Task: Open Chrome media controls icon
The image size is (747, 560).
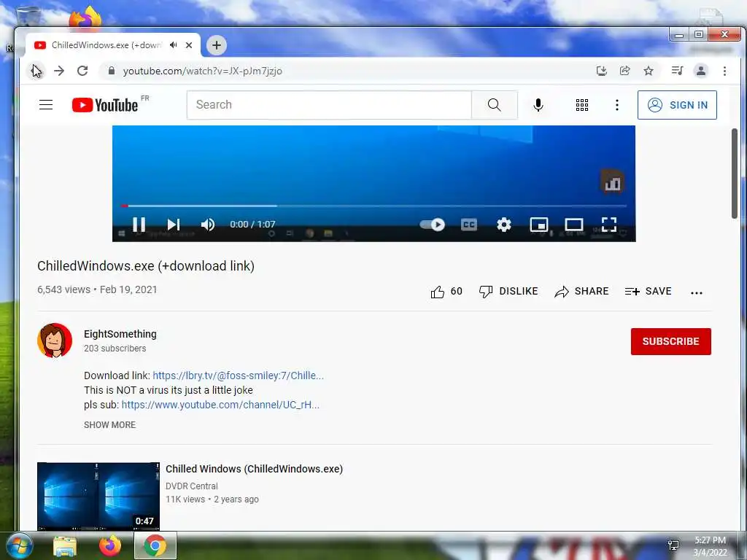Action: [x=677, y=71]
